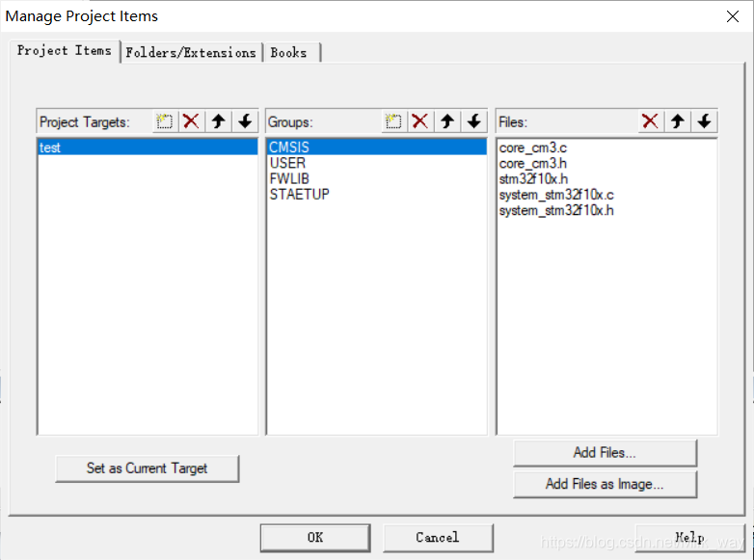Viewport: 754px width, 560px height.
Task: Create a new project target
Action: 165,121
